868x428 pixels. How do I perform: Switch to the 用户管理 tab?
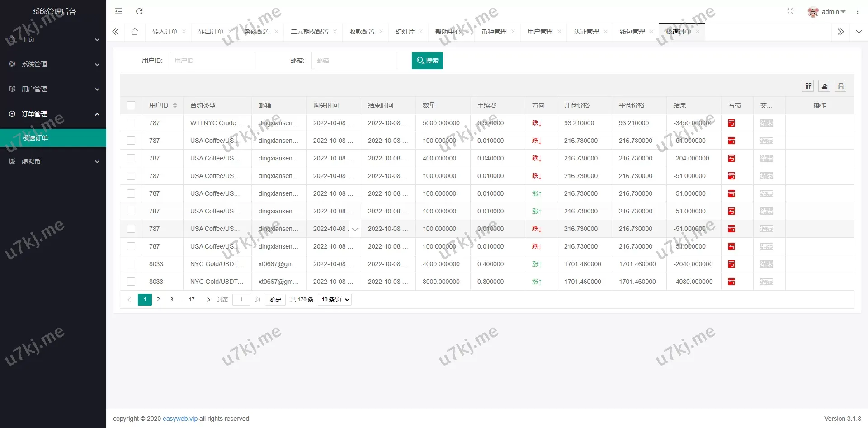(540, 32)
